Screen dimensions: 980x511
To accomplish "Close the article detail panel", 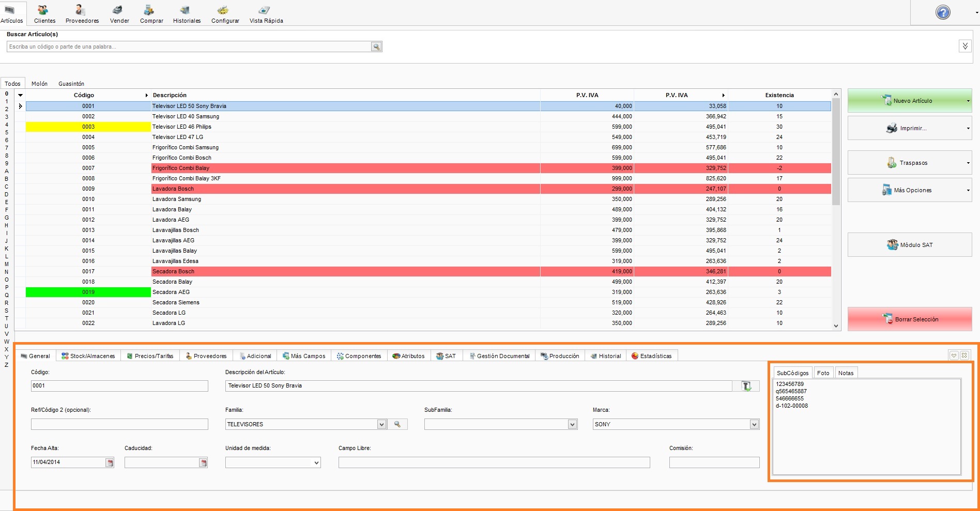I will click(x=964, y=355).
